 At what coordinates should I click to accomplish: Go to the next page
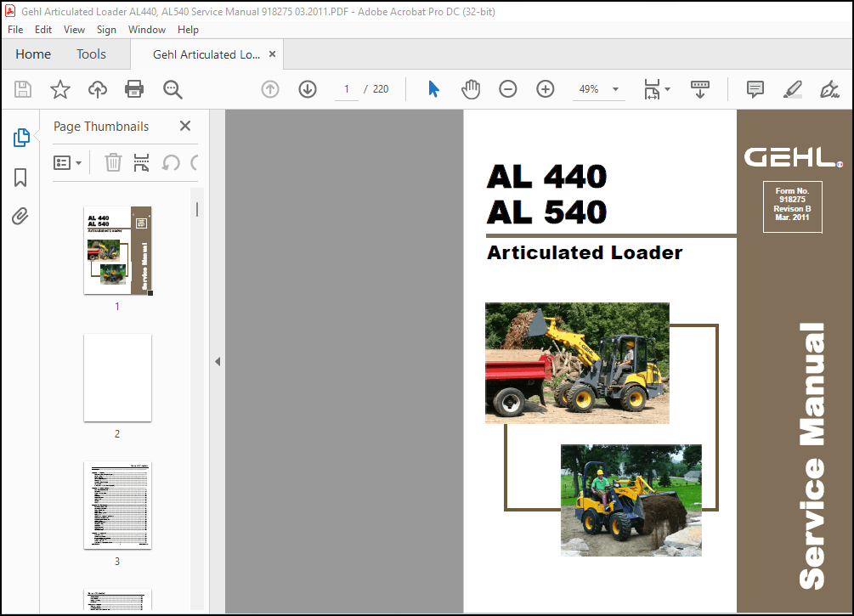point(307,88)
